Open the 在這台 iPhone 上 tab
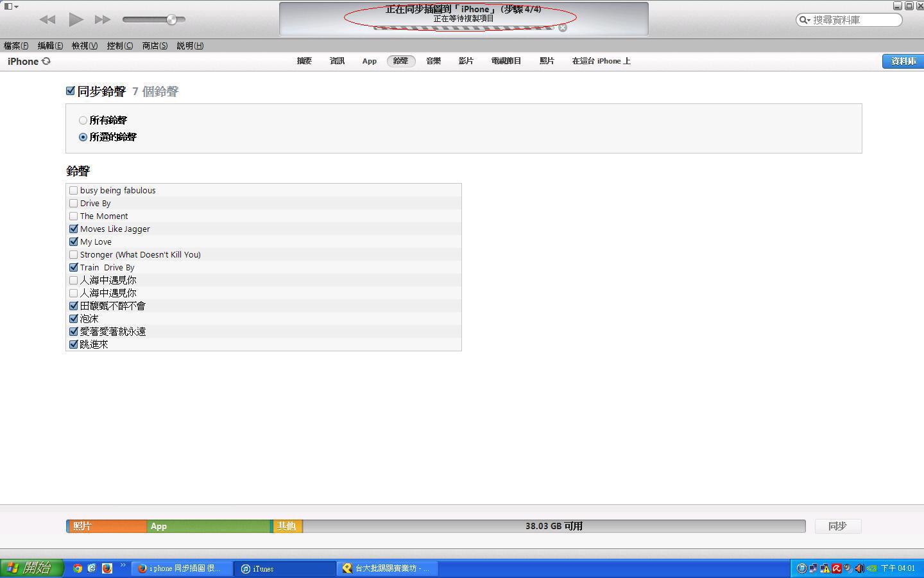The height and width of the screenshot is (578, 924). [x=601, y=61]
